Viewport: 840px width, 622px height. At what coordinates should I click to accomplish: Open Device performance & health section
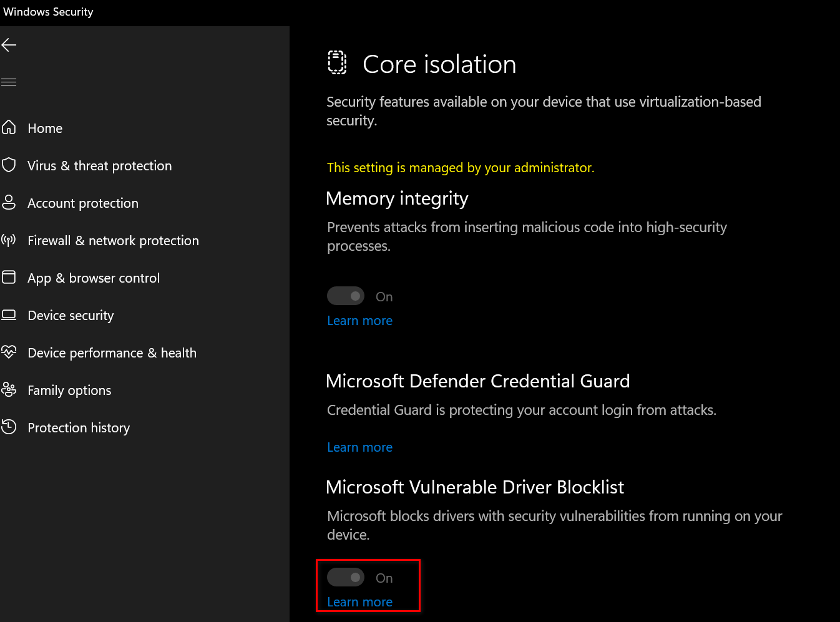pyautogui.click(x=112, y=353)
